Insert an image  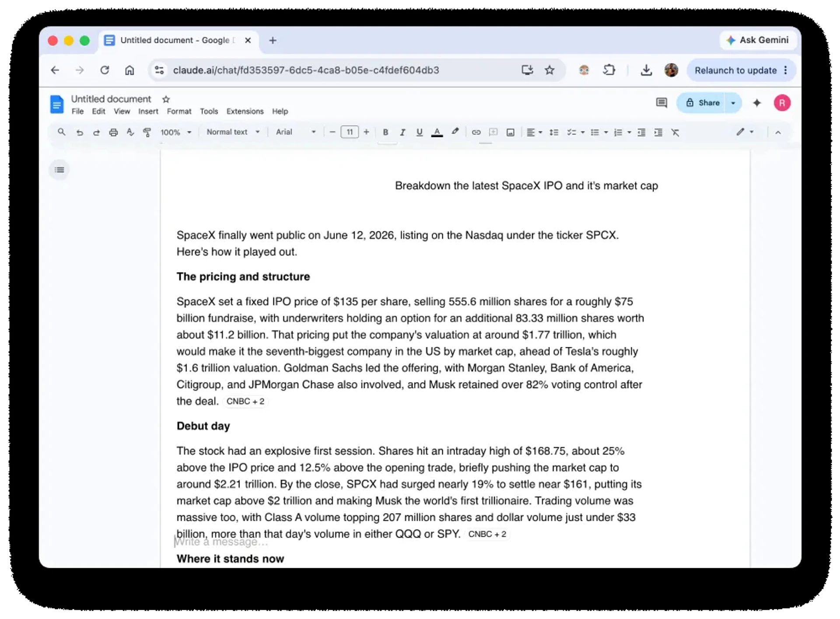coord(510,132)
